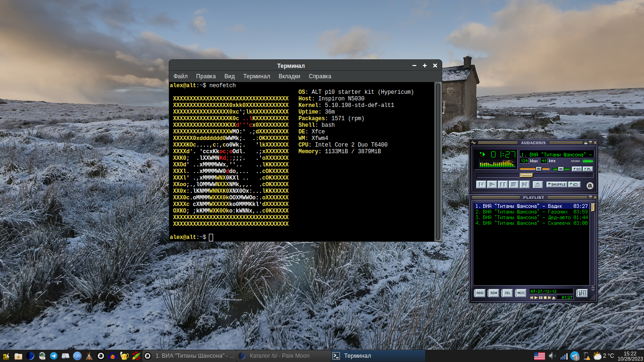This screenshot has height=362, width=644.
Task: Skip to previous track in Audacious
Action: [x=481, y=184]
